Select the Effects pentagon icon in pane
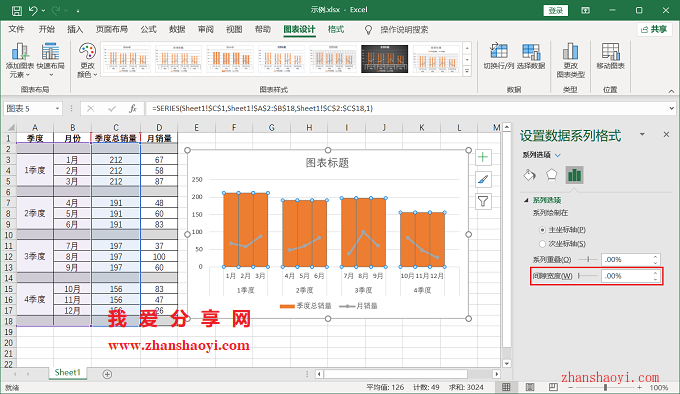The width and height of the screenshot is (680, 394). pyautogui.click(x=552, y=175)
